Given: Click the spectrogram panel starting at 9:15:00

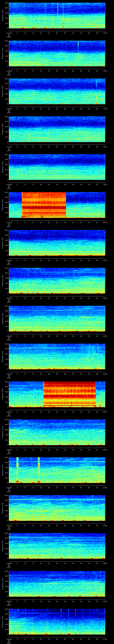Looking at the screenshot, I should click(57, 53).
